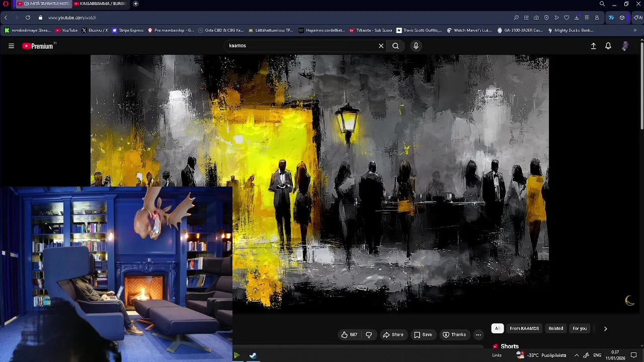The width and height of the screenshot is (644, 362).
Task: Open the tab search magnifier in title bar
Action: click(x=602, y=4)
